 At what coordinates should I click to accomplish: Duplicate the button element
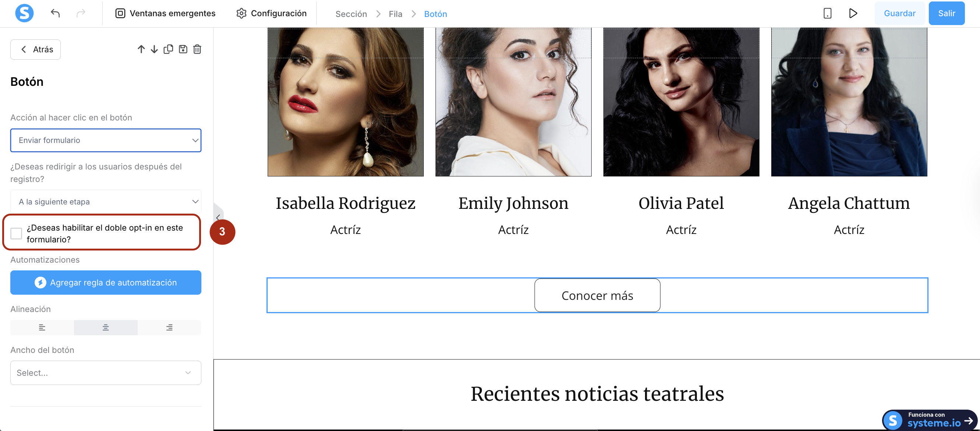click(x=168, y=49)
